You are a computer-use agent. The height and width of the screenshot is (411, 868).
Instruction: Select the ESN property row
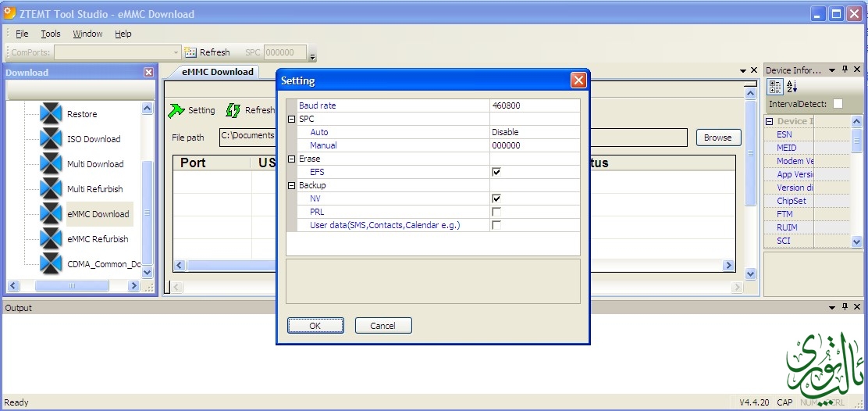coord(807,134)
